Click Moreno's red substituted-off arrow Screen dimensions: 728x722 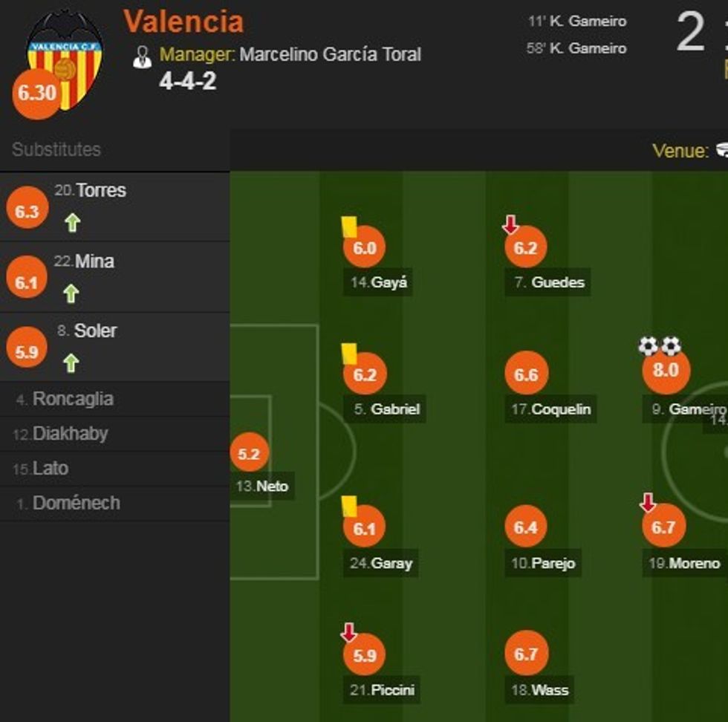pos(648,503)
